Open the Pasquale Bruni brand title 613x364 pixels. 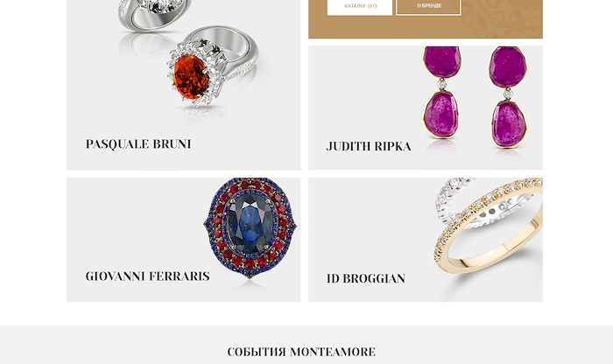138,144
